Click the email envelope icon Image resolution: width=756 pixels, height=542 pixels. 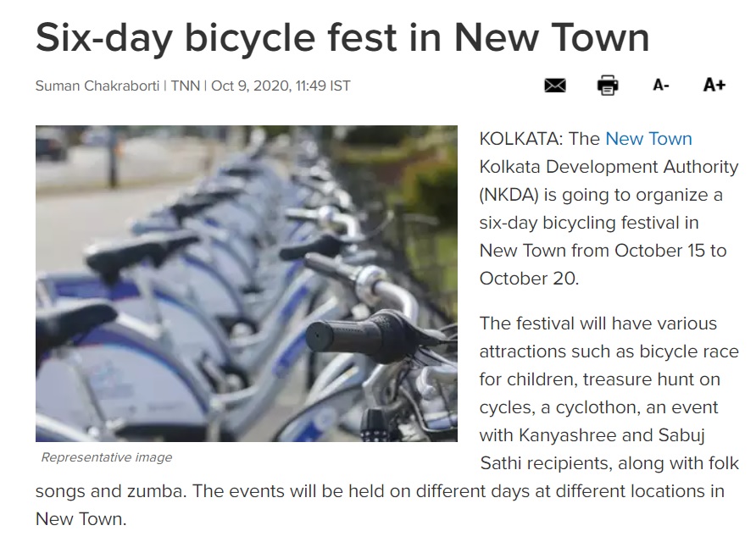click(555, 86)
